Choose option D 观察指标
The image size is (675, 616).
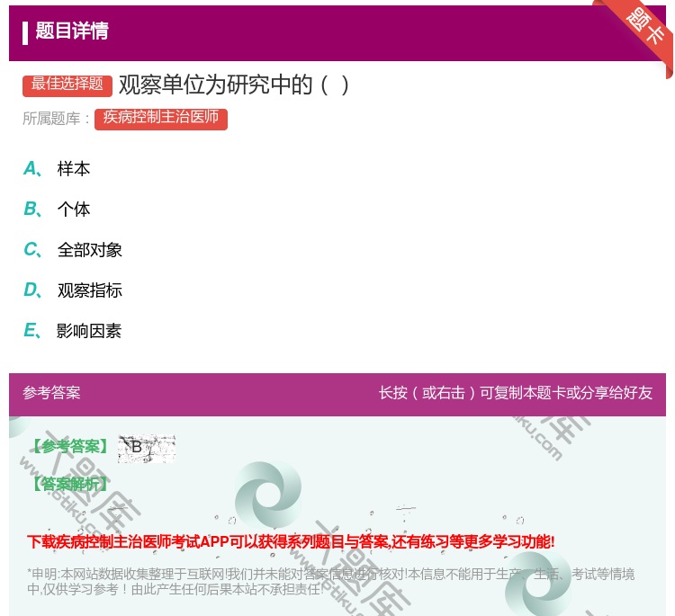[x=73, y=290]
